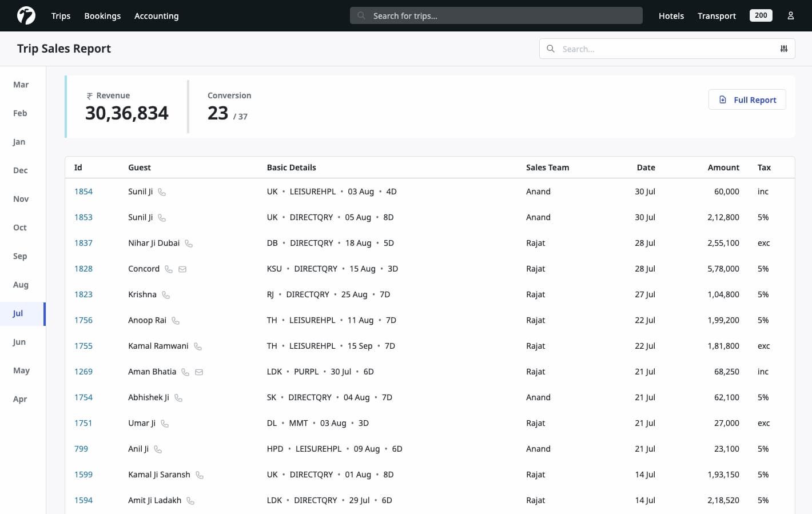Open the Bookings section
Viewport: 812px width, 514px height.
pos(102,15)
